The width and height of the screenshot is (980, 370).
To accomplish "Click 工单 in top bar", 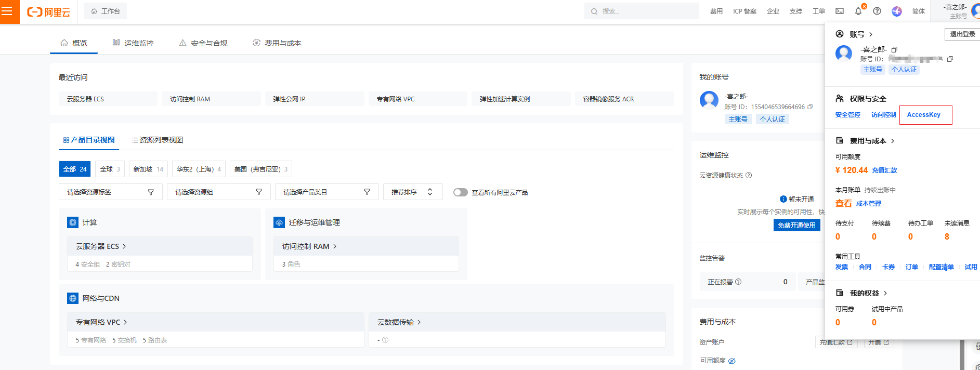I will tap(819, 11).
